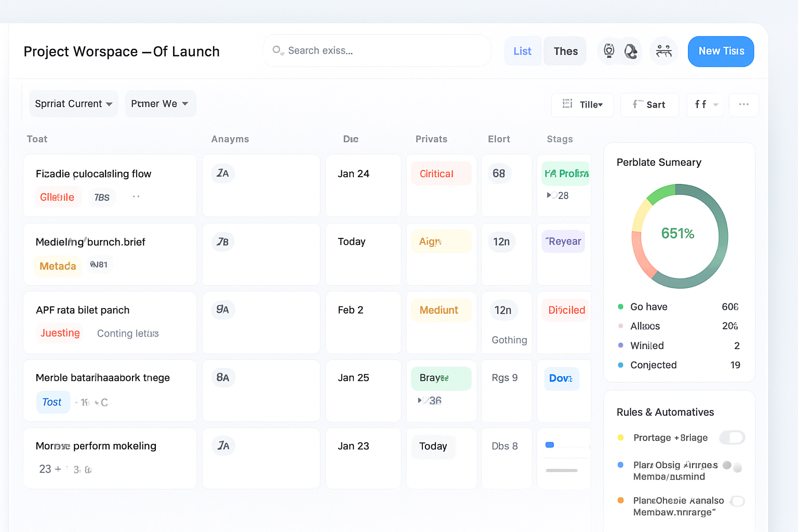Open the more options ellipsis icon
The image size is (798, 532).
tap(744, 104)
